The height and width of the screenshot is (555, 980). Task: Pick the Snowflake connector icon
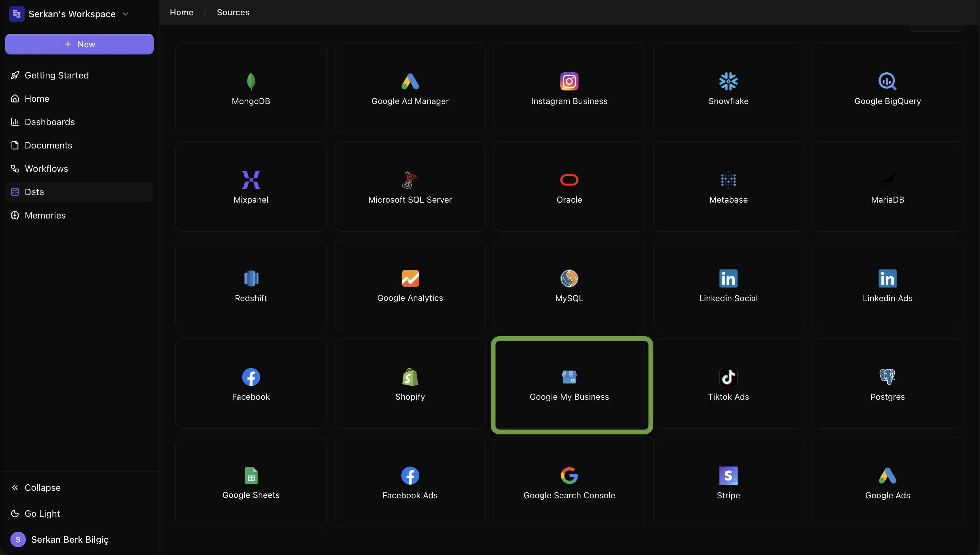point(728,81)
